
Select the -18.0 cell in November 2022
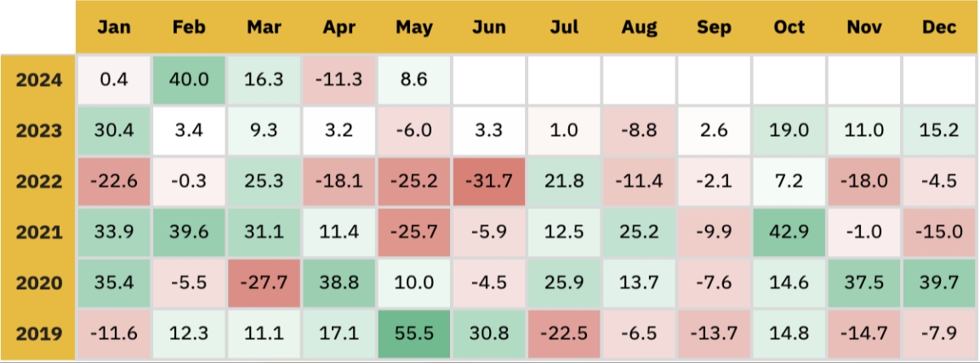tap(864, 181)
